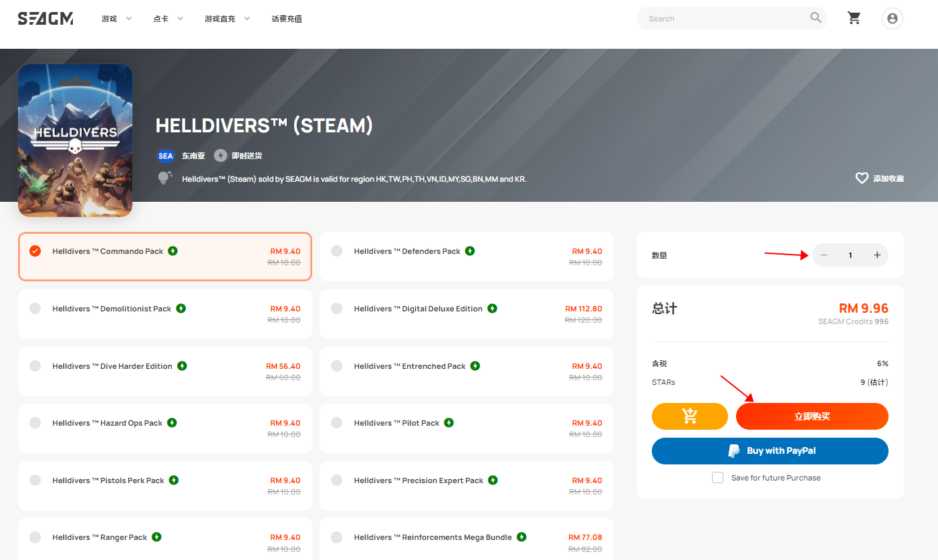Click the orange add-to-cart button
Image resolution: width=938 pixels, height=560 pixels.
(689, 416)
